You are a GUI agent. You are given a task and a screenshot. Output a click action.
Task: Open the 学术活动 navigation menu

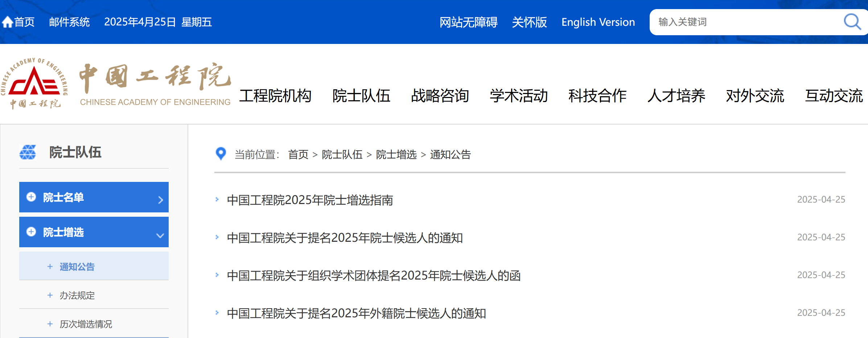point(518,96)
